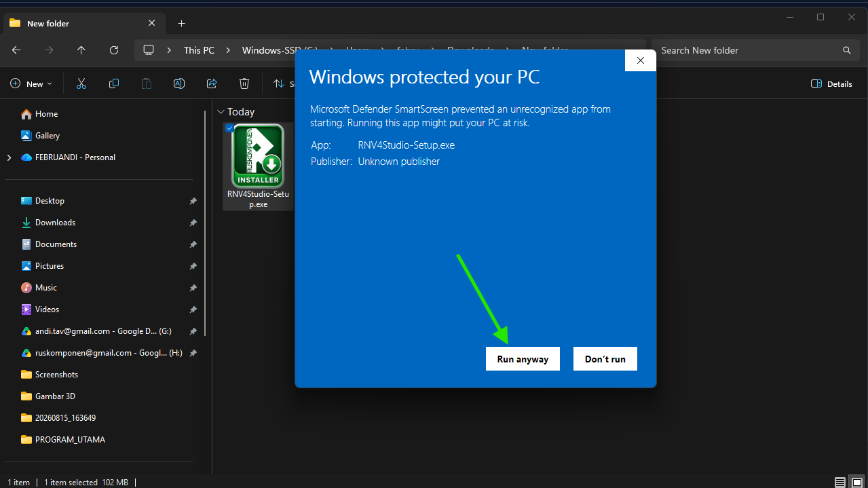
Task: Select the RNV4Studio-Setup.exe installer thumbnail
Action: pyautogui.click(x=258, y=156)
